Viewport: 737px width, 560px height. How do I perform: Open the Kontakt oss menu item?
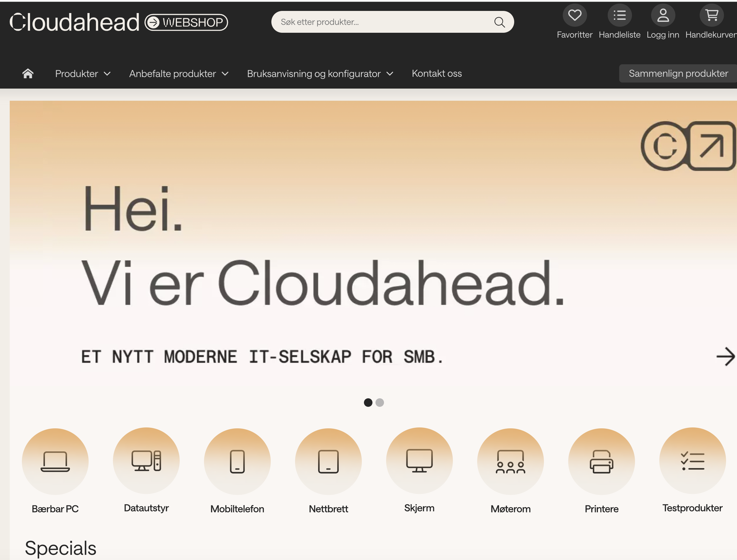(437, 73)
